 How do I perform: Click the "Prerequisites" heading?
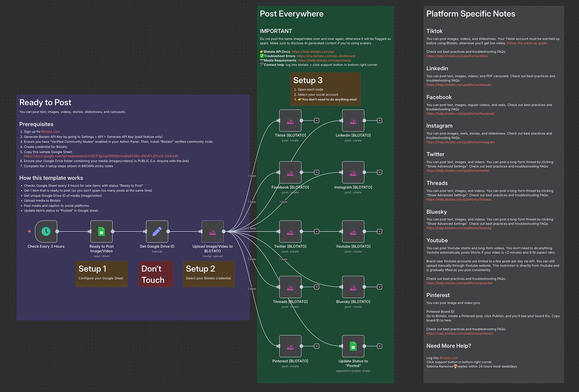tap(36, 124)
